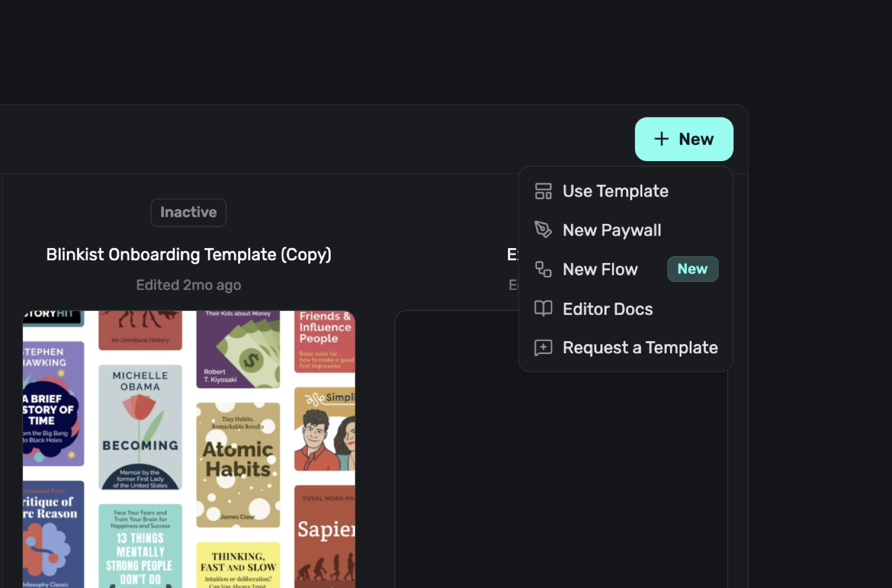This screenshot has width=892, height=588.
Task: Click the Inactive status badge
Action: (188, 212)
